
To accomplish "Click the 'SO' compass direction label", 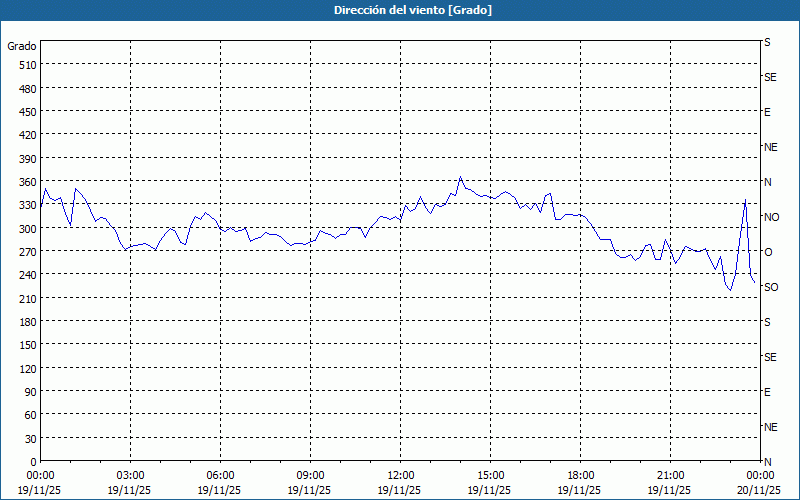I will point(771,287).
